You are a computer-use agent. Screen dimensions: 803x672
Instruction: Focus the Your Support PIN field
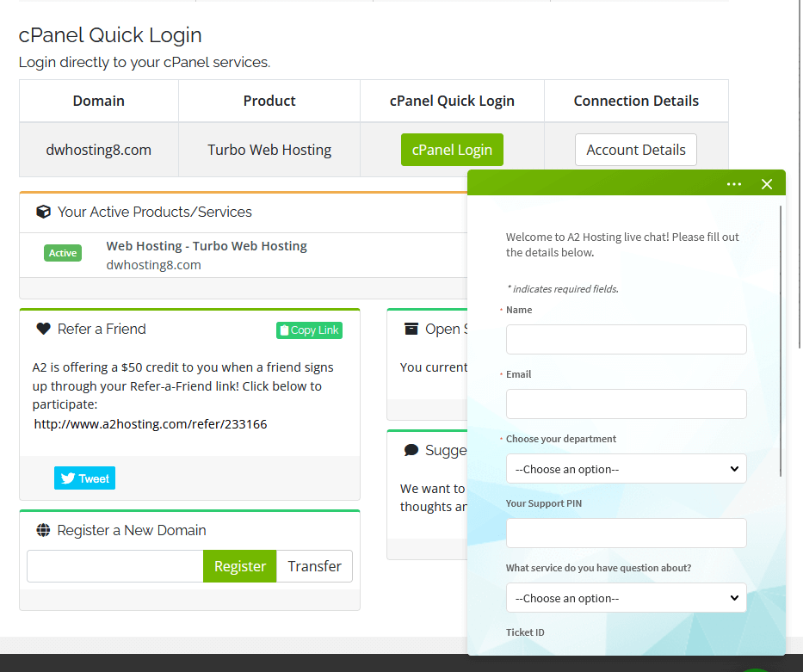(x=627, y=533)
